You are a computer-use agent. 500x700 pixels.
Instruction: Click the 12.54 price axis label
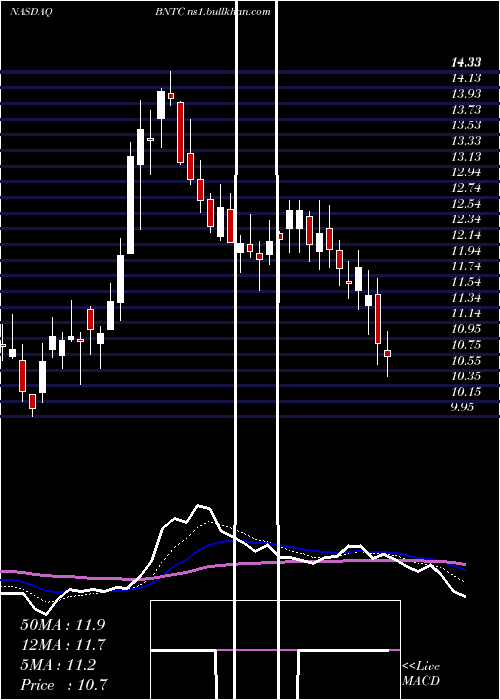pos(466,204)
